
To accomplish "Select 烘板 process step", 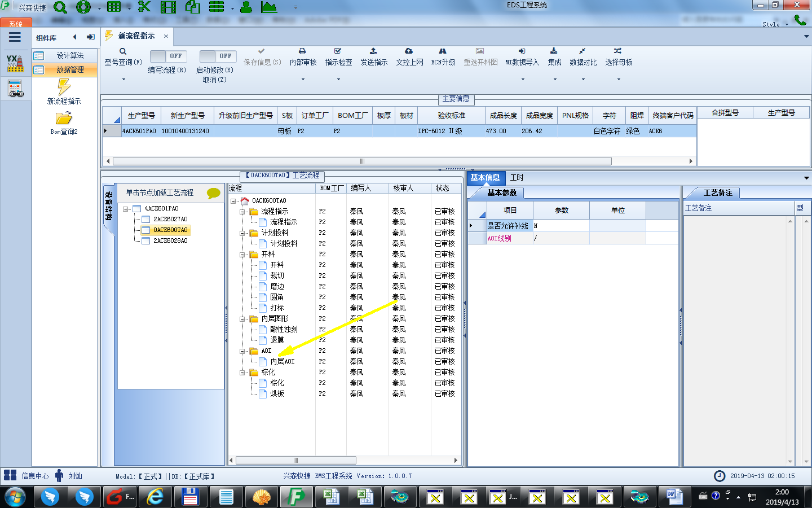I will pyautogui.click(x=277, y=393).
